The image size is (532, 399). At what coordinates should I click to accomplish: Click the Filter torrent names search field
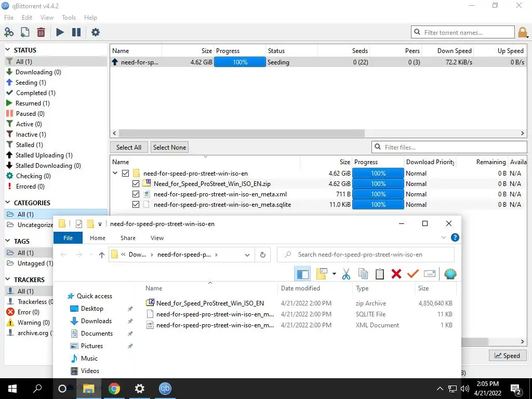click(x=463, y=32)
